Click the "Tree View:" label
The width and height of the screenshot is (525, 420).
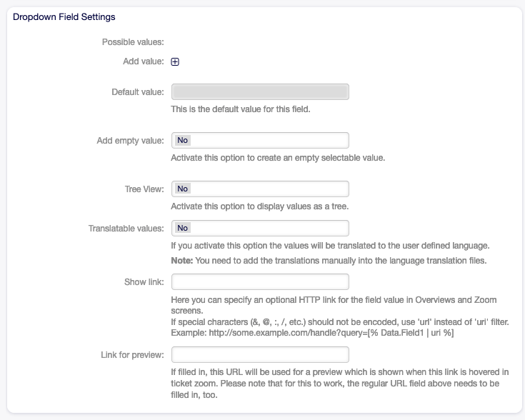point(144,189)
